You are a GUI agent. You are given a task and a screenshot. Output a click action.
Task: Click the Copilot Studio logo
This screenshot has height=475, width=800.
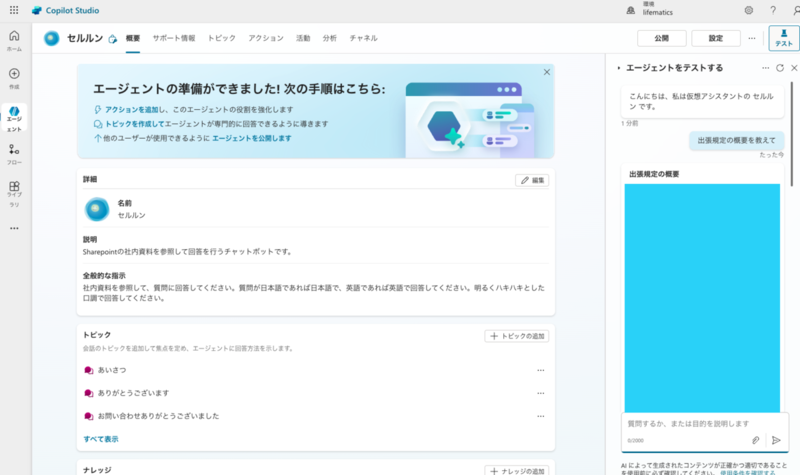pos(65,10)
